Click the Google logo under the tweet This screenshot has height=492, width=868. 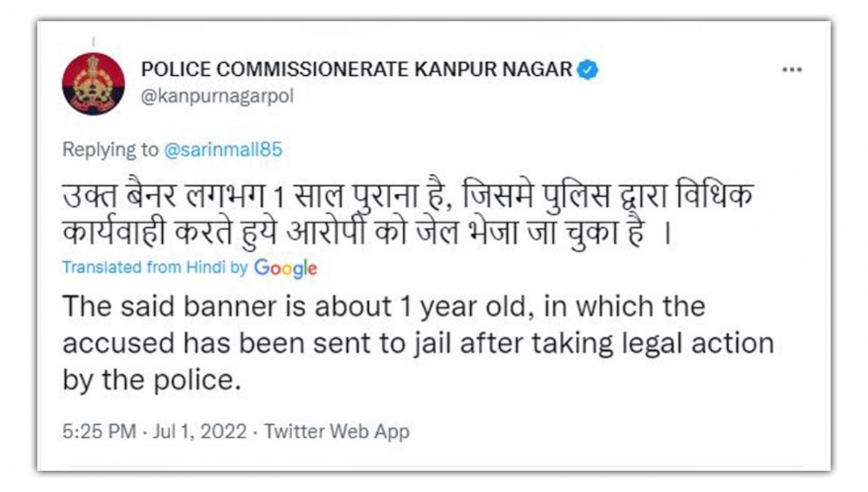[x=285, y=268]
